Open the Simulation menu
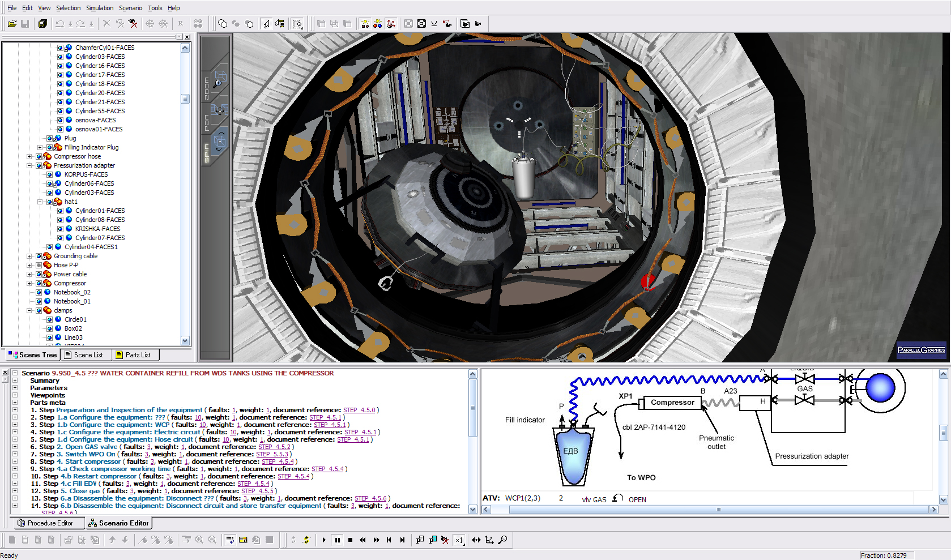 coord(100,8)
